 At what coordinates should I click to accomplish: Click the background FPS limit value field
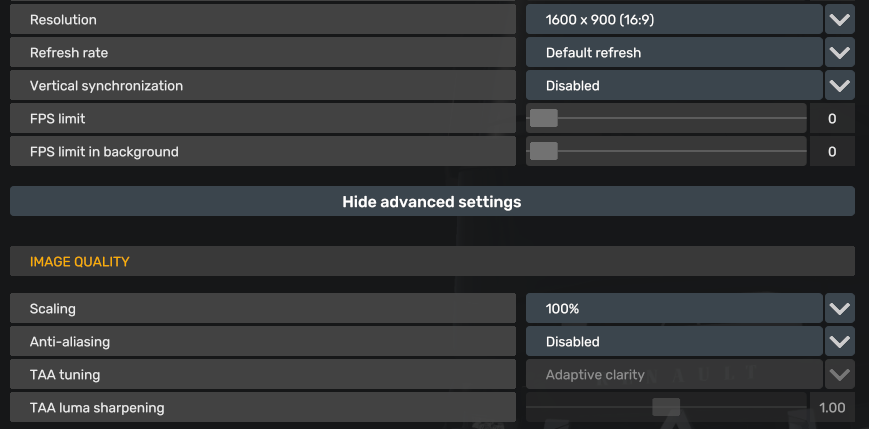click(832, 151)
